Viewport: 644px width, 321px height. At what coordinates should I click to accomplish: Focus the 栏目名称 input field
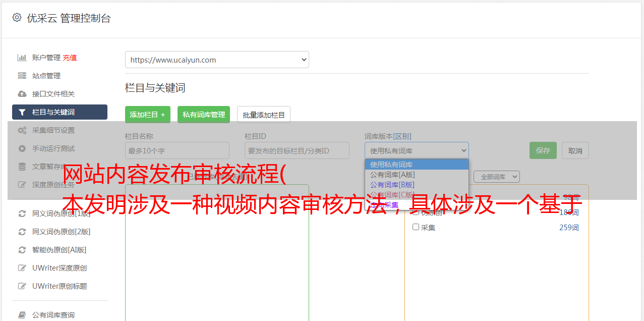[177, 150]
